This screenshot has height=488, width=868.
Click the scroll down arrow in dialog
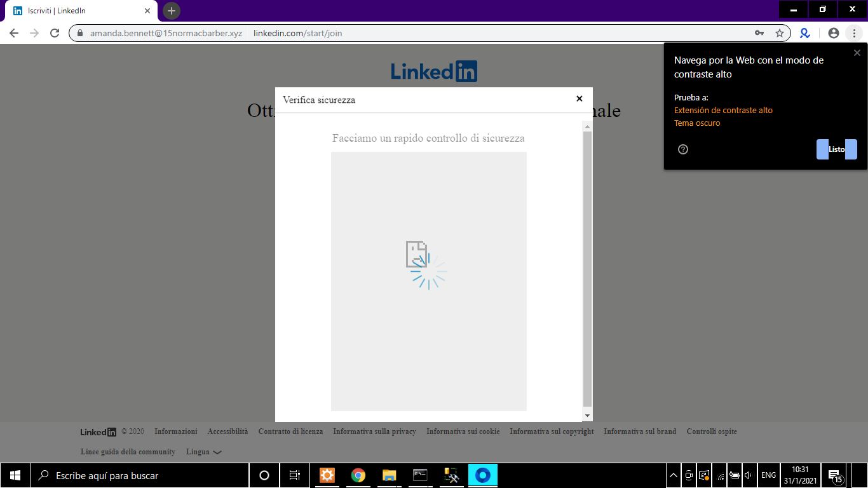click(587, 416)
